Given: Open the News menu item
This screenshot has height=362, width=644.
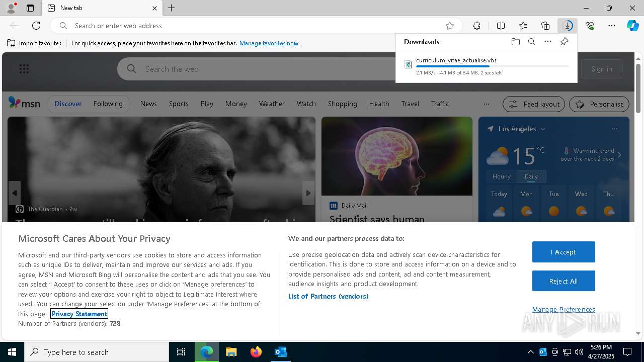Looking at the screenshot, I should 148,104.
